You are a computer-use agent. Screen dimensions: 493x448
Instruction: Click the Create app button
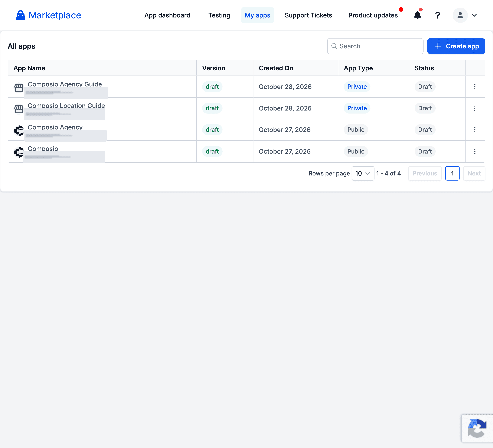pyautogui.click(x=456, y=46)
